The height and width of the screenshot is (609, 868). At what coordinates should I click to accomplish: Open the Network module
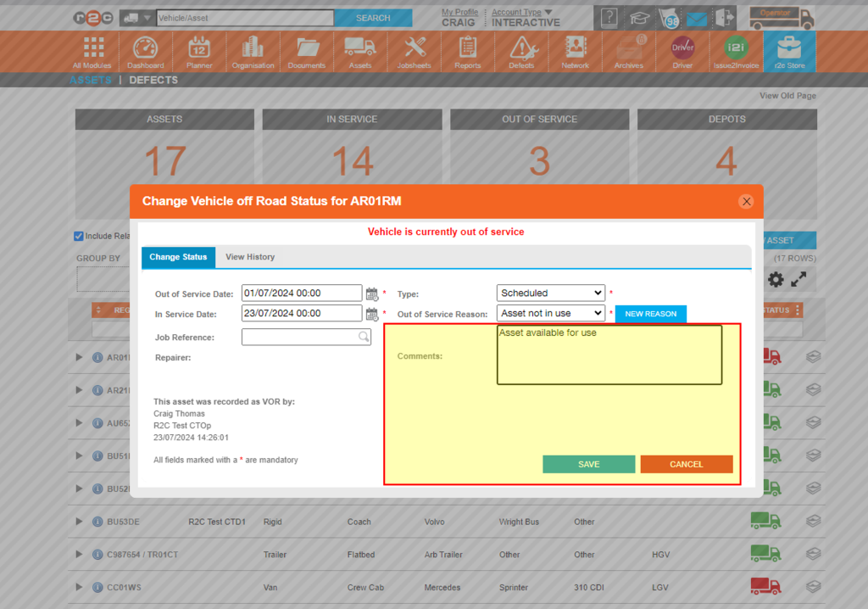[576, 52]
